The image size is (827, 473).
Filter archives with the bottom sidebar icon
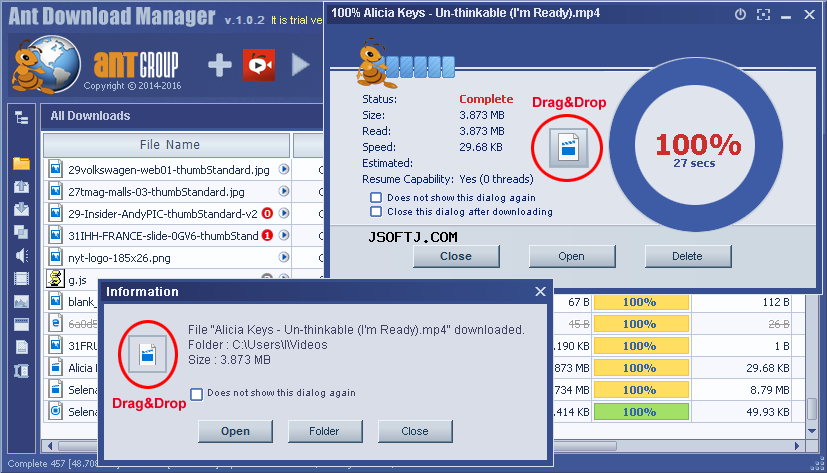point(22,370)
